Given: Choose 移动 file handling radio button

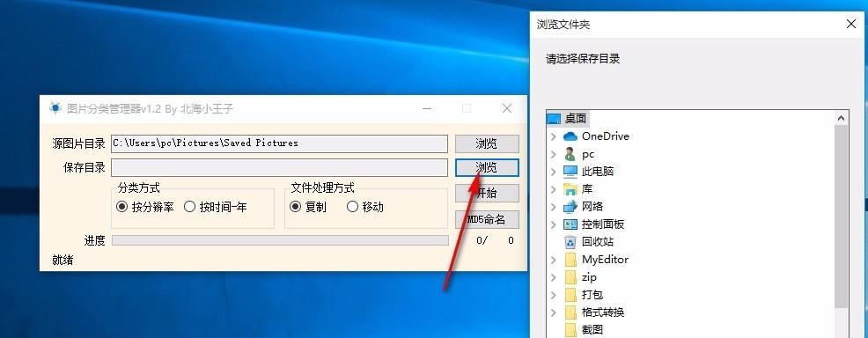Looking at the screenshot, I should [x=353, y=207].
